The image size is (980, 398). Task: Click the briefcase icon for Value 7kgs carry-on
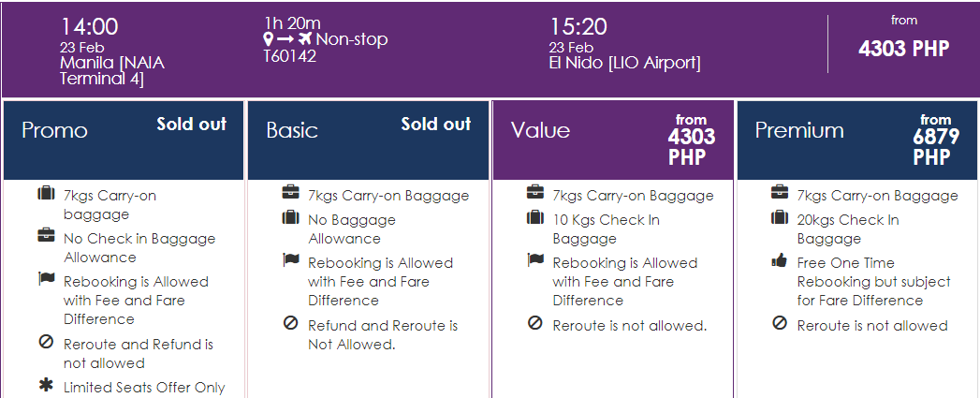535,193
